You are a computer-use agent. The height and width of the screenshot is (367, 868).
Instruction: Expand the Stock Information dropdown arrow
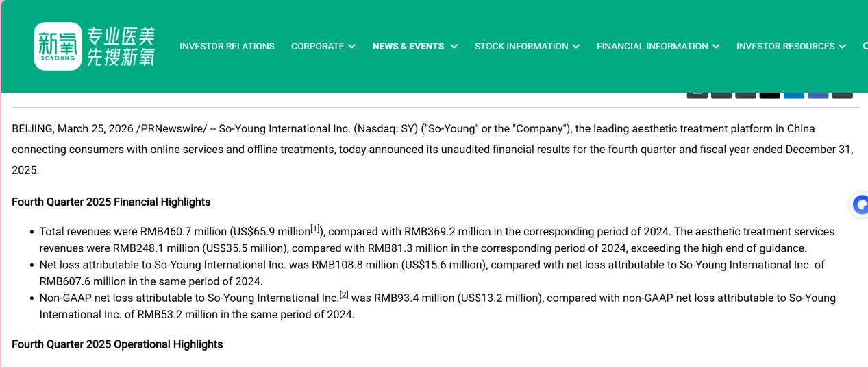click(576, 47)
